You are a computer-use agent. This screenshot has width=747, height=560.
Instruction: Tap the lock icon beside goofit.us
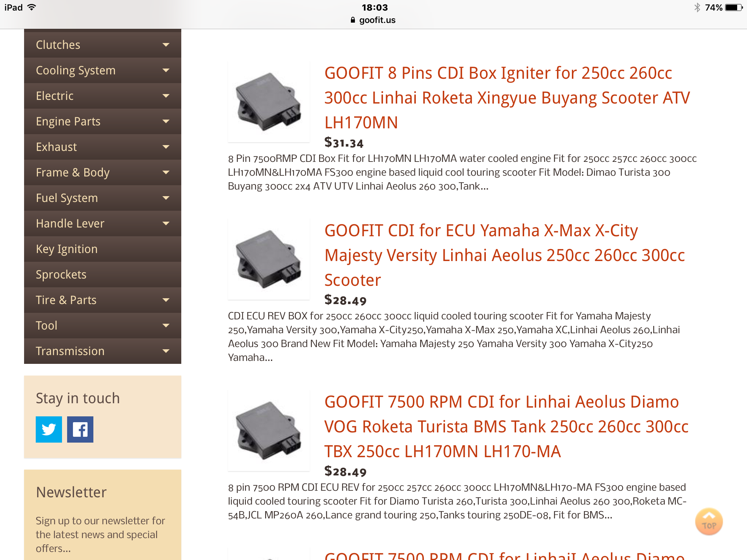point(353,20)
